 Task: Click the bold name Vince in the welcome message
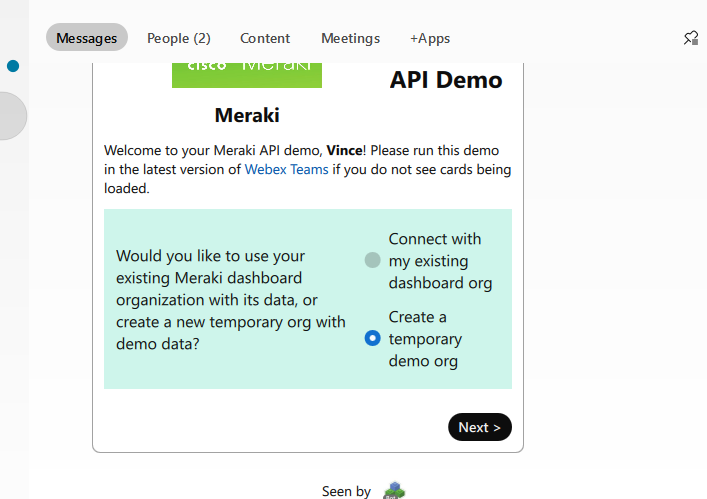pos(344,150)
